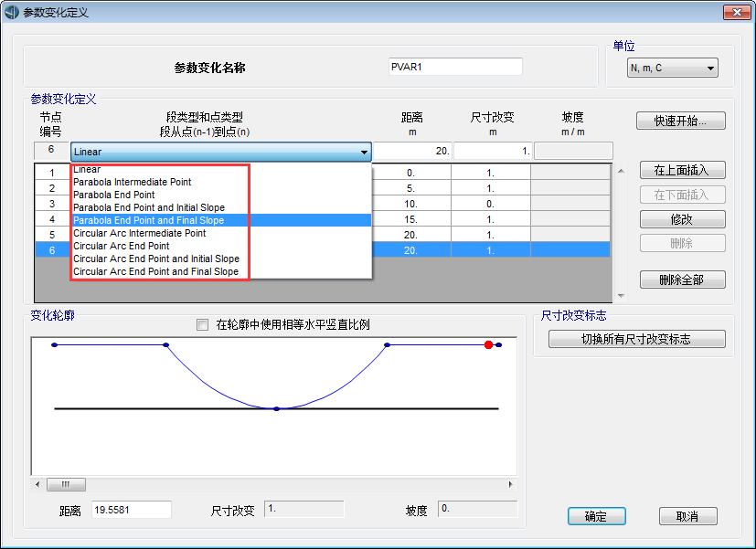Image resolution: width=756 pixels, height=549 pixels.
Task: Click the red point on profile
Action: click(x=488, y=344)
